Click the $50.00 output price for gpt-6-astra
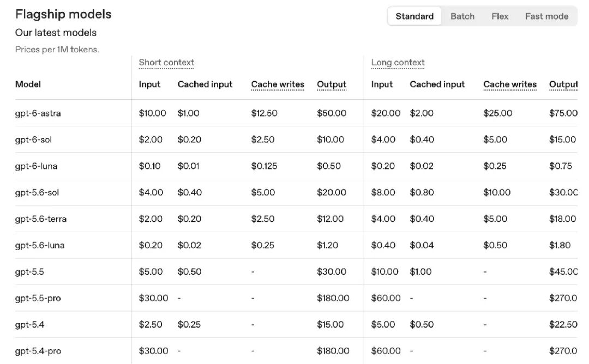 tap(332, 113)
